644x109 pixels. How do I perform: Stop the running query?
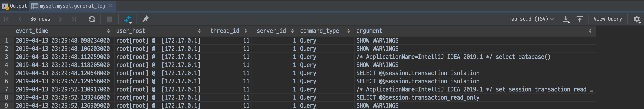tap(110, 19)
